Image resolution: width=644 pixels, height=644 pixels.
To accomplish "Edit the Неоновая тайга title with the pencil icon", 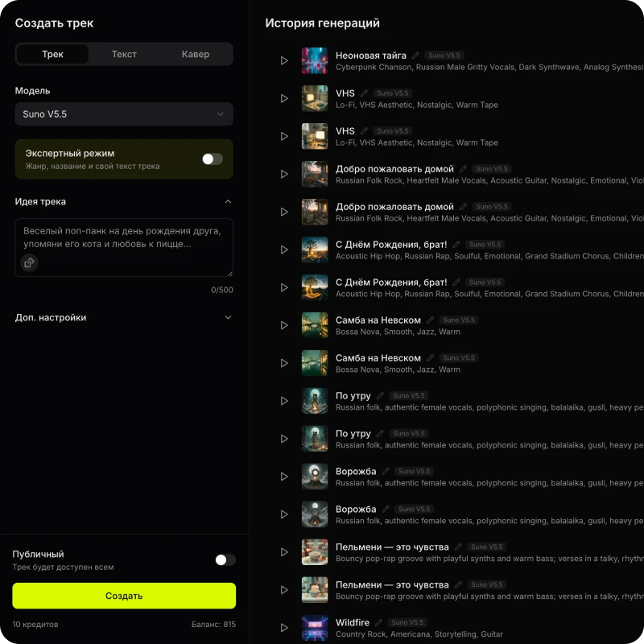I will tap(415, 56).
